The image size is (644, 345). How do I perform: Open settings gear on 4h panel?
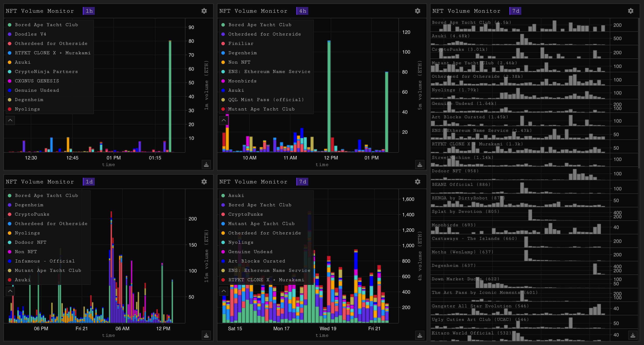click(417, 11)
